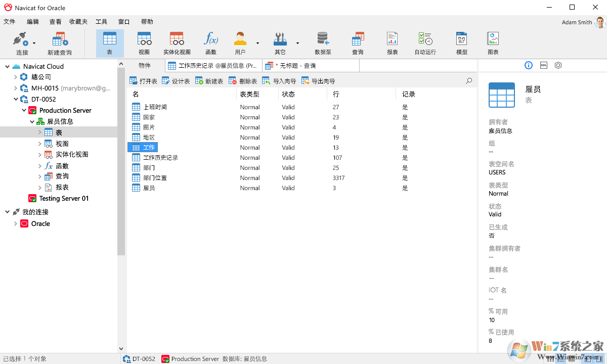607x364 pixels.
Task: Show the DDL pane of the info panel
Action: [x=543, y=65]
